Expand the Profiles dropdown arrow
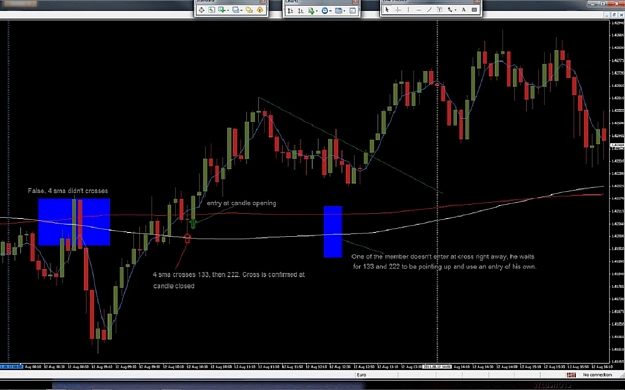The image size is (625, 390). pos(242,10)
